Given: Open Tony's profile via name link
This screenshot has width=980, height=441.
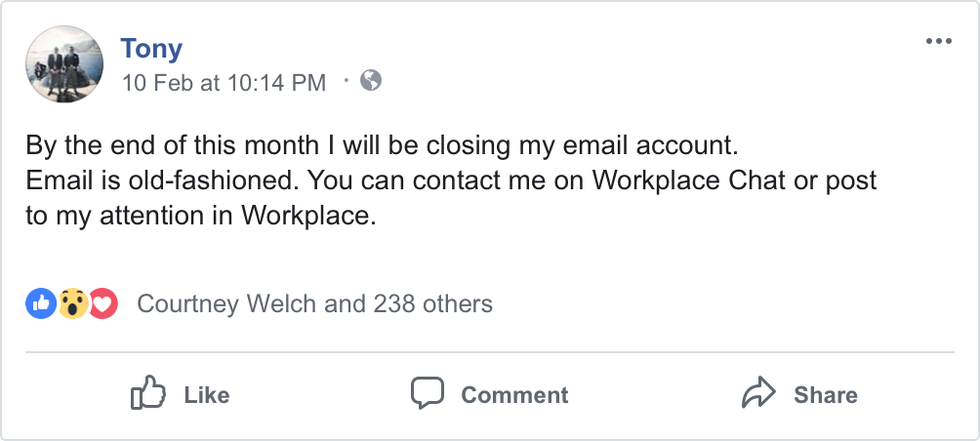Looking at the screenshot, I should pyautogui.click(x=151, y=48).
